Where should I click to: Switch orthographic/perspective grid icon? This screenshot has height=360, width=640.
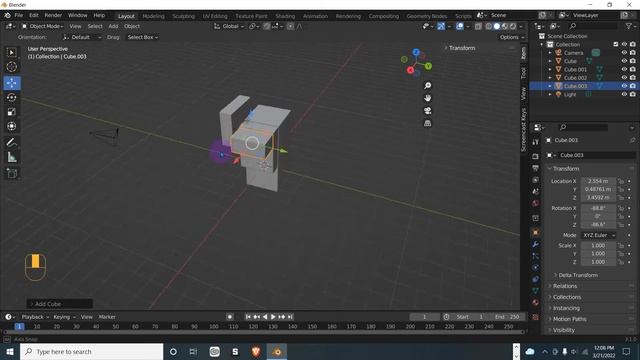[427, 123]
